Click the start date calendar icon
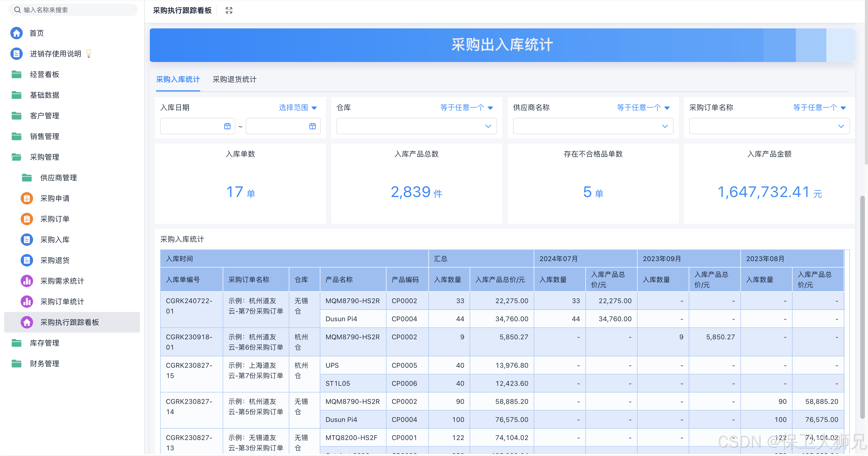Viewport: 868px width, 456px height. [227, 126]
